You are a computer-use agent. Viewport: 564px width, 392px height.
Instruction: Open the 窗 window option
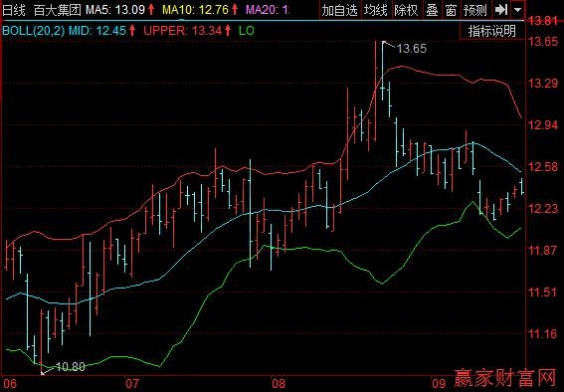point(451,10)
